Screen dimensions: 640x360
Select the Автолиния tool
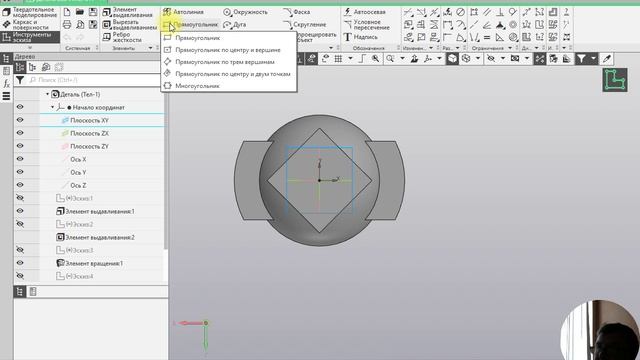tap(183, 12)
